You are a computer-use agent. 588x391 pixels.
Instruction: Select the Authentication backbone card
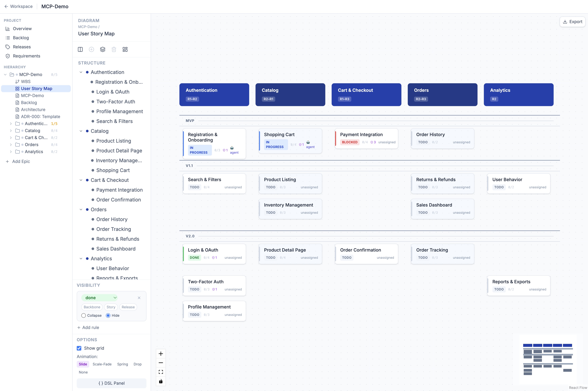[214, 94]
